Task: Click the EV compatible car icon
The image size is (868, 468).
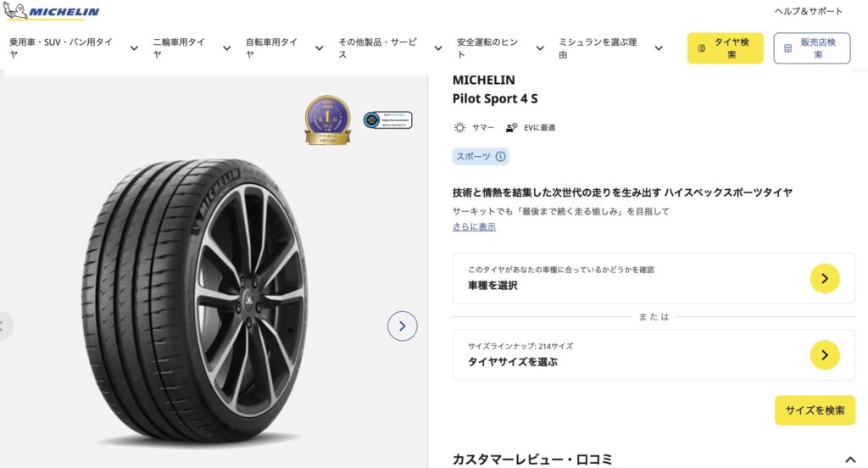Action: coord(510,128)
